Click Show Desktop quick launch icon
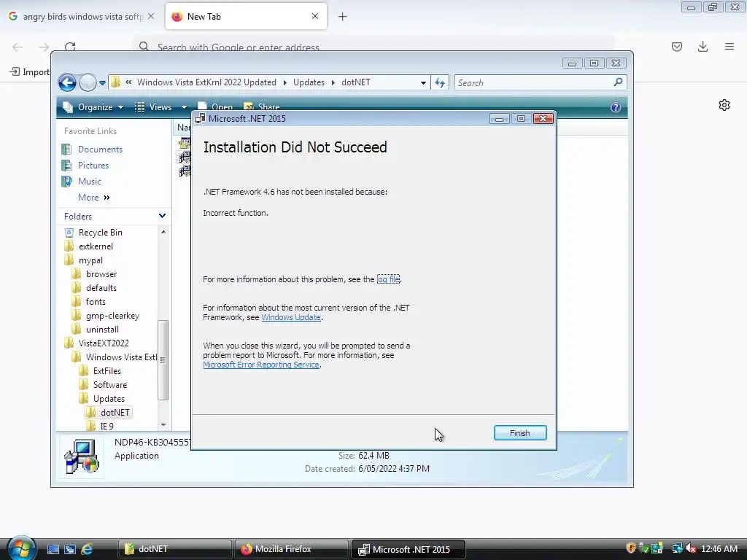747x560 pixels. coord(53,550)
